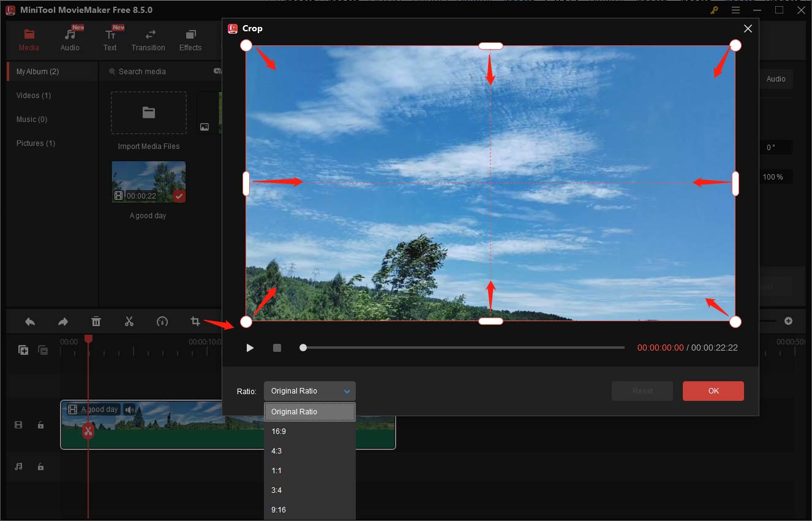Open the Ratio dropdown
The height and width of the screenshot is (521, 812).
coord(309,390)
